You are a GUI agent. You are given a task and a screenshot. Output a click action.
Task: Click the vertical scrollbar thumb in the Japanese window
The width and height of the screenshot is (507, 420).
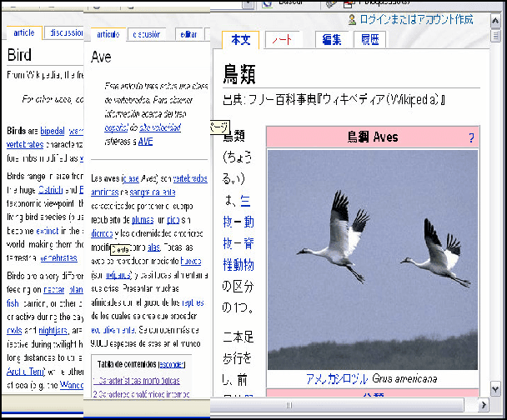click(x=495, y=35)
